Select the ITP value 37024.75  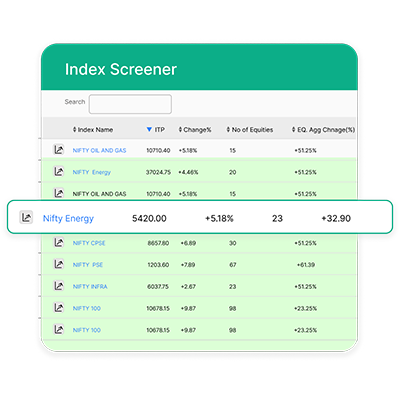pyautogui.click(x=158, y=172)
